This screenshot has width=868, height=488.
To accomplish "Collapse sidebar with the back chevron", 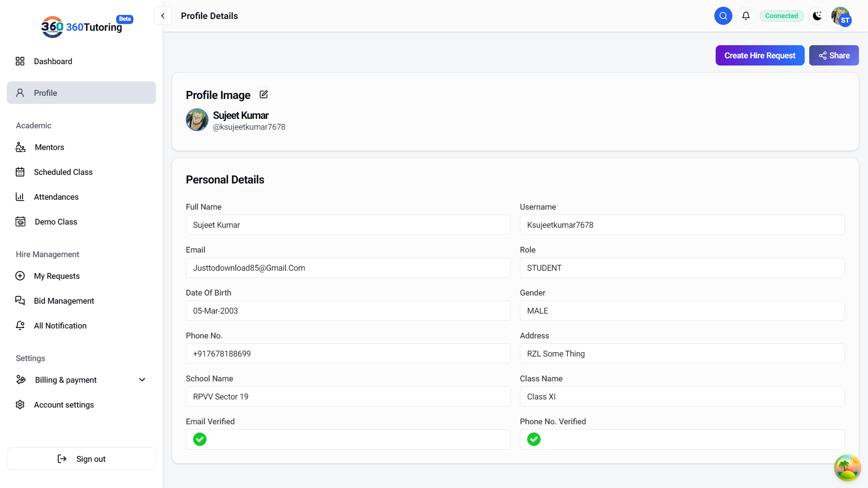I will coord(163,16).
